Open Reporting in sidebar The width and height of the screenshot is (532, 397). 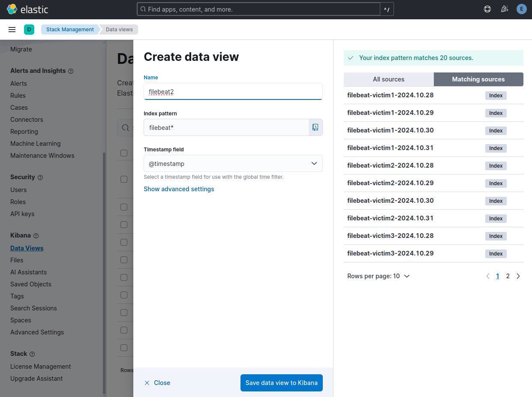click(24, 132)
